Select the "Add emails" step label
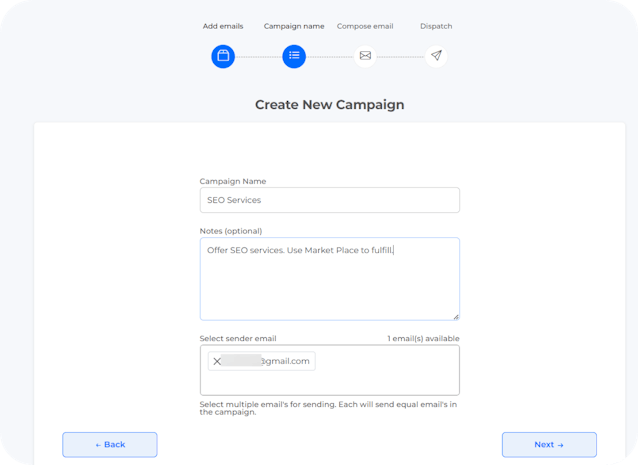The width and height of the screenshot is (638, 465). [x=223, y=26]
